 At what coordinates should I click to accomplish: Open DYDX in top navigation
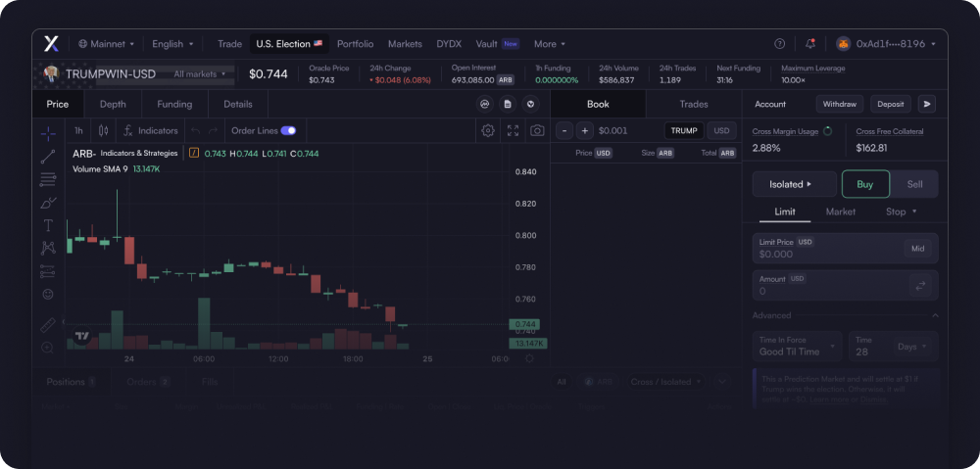click(x=449, y=44)
